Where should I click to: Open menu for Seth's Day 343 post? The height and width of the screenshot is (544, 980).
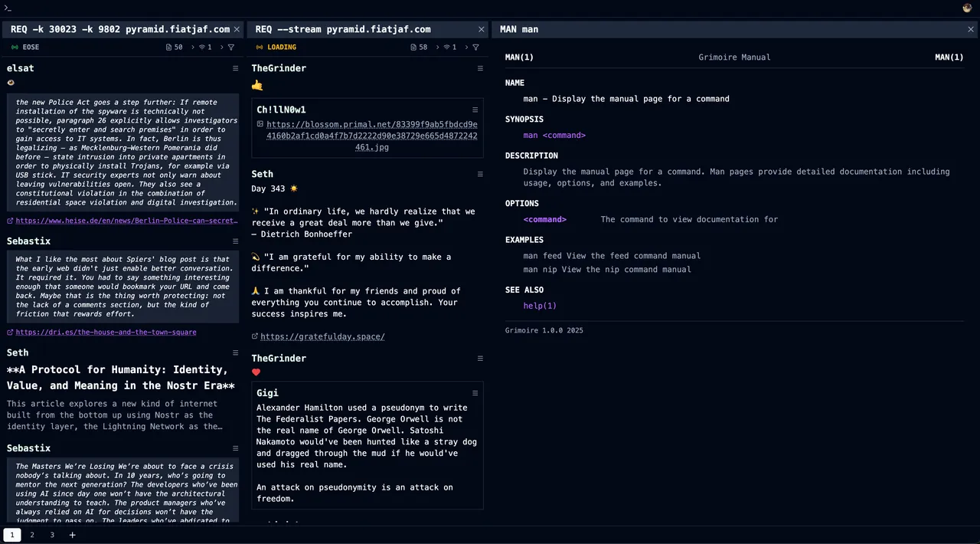tap(480, 174)
